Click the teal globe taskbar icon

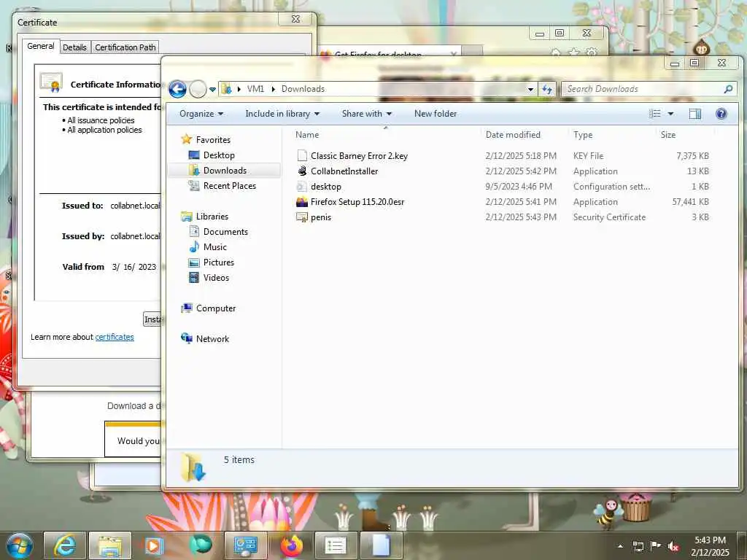(x=201, y=545)
